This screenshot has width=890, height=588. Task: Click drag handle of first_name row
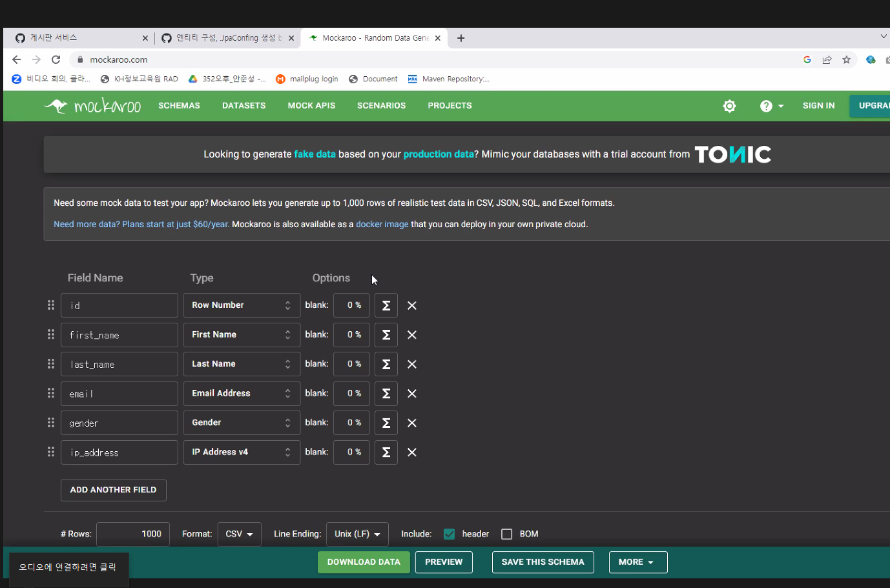point(51,334)
